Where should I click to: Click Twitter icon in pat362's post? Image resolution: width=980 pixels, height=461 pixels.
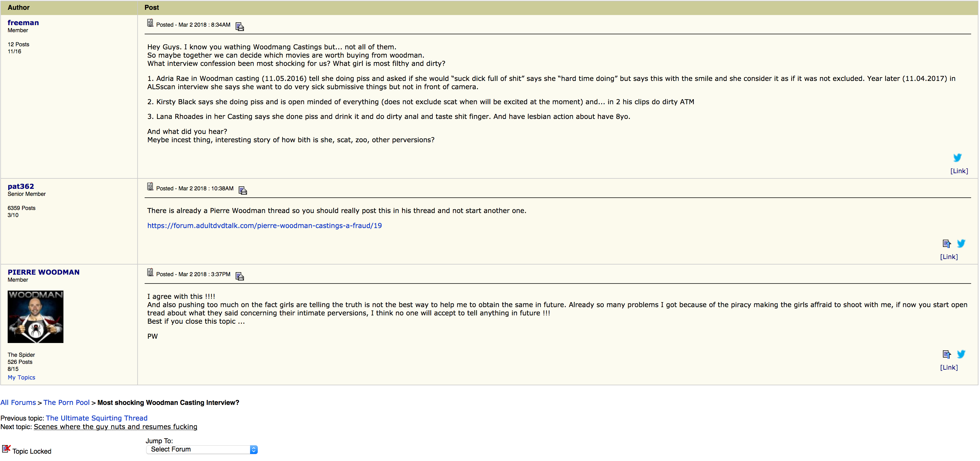point(961,243)
